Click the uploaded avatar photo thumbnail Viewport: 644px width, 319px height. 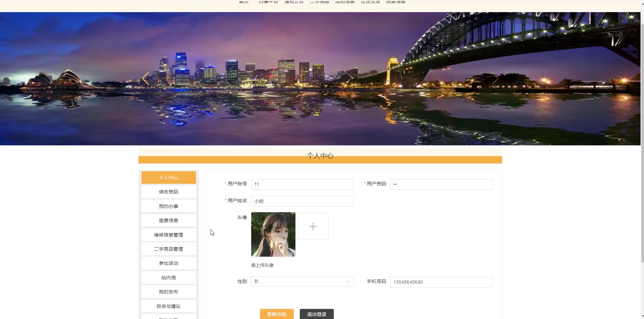click(273, 234)
